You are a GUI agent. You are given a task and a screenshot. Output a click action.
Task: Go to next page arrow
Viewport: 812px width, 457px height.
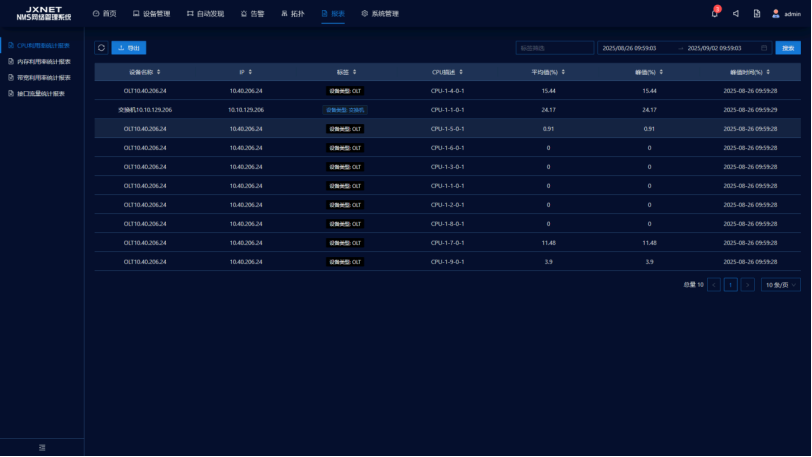[x=747, y=285]
